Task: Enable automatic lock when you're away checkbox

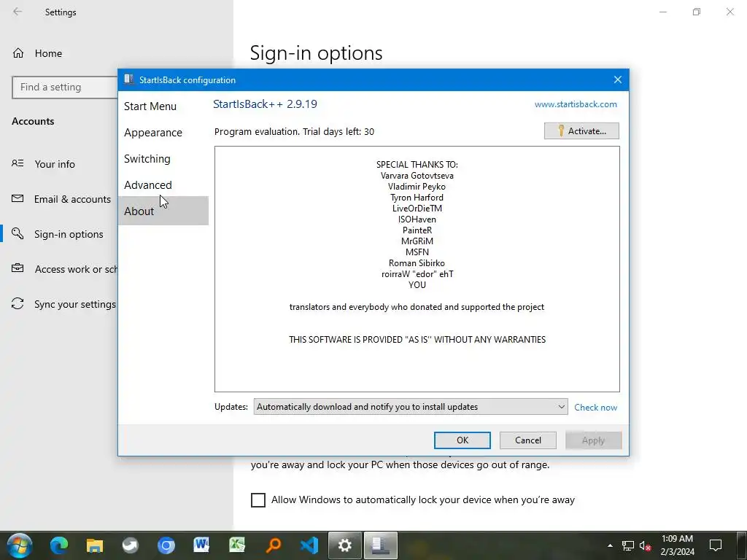Action: click(x=258, y=500)
